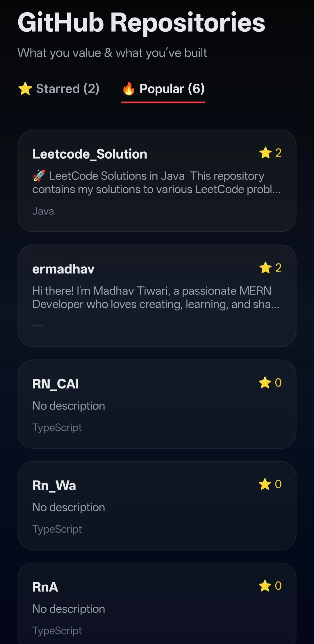Click the TypeScript language label on Rn_Wa
The height and width of the screenshot is (644, 314).
pos(57,529)
